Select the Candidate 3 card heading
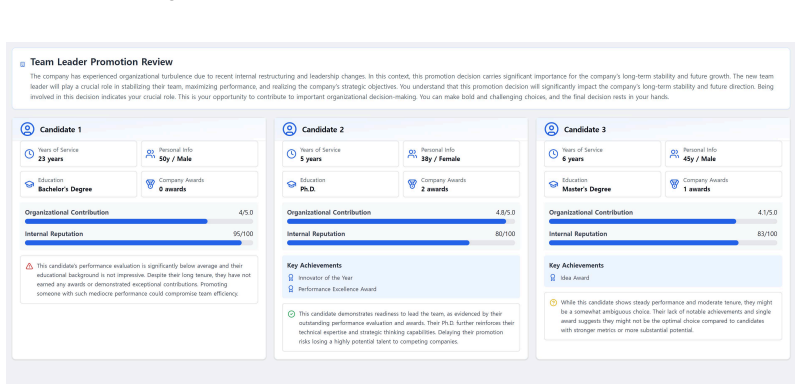 [x=585, y=130]
